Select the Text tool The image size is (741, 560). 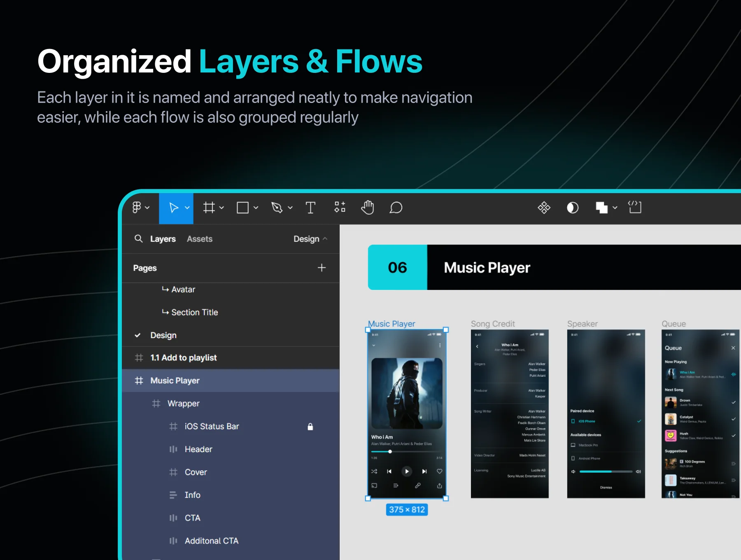[x=310, y=208]
